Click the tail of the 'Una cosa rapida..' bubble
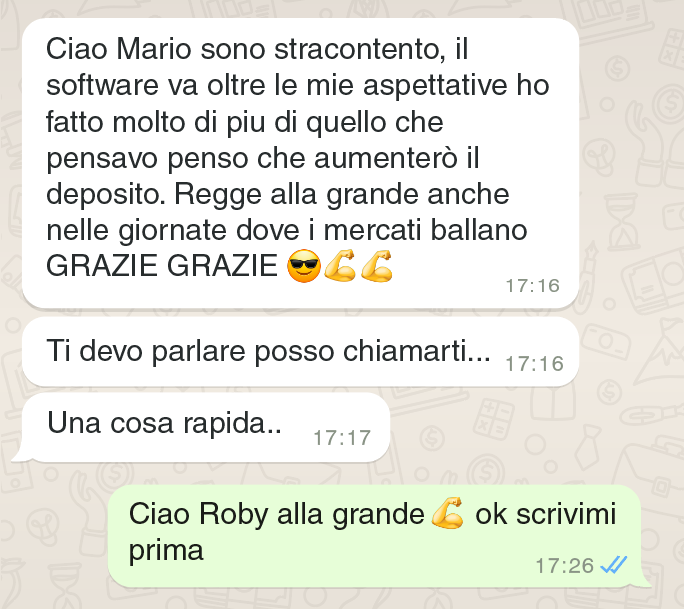 [21, 455]
